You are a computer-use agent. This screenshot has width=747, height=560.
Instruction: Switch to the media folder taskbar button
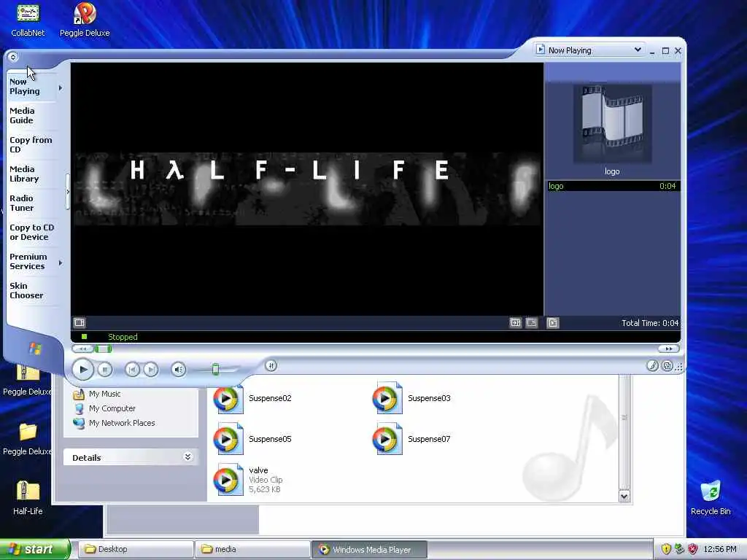click(x=252, y=549)
